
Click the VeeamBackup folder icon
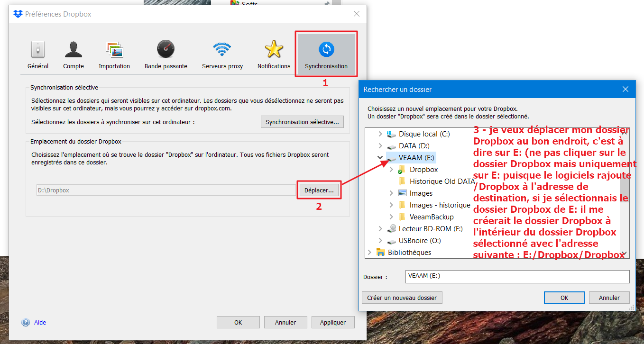pyautogui.click(x=402, y=217)
